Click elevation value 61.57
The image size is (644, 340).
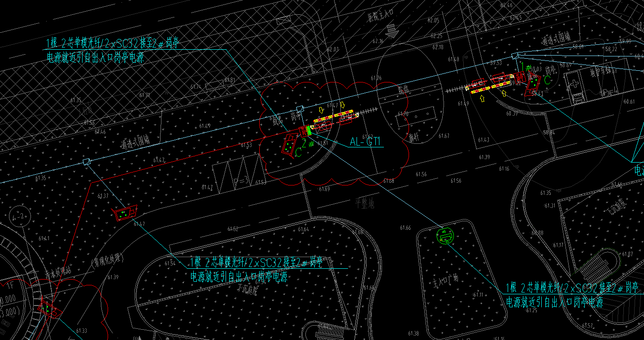tap(587, 325)
